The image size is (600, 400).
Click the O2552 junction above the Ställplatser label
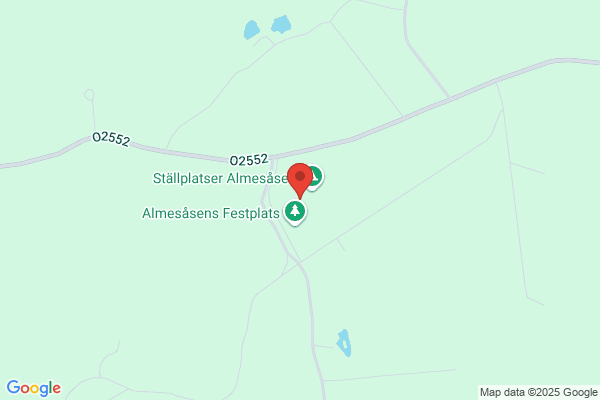tap(273, 160)
